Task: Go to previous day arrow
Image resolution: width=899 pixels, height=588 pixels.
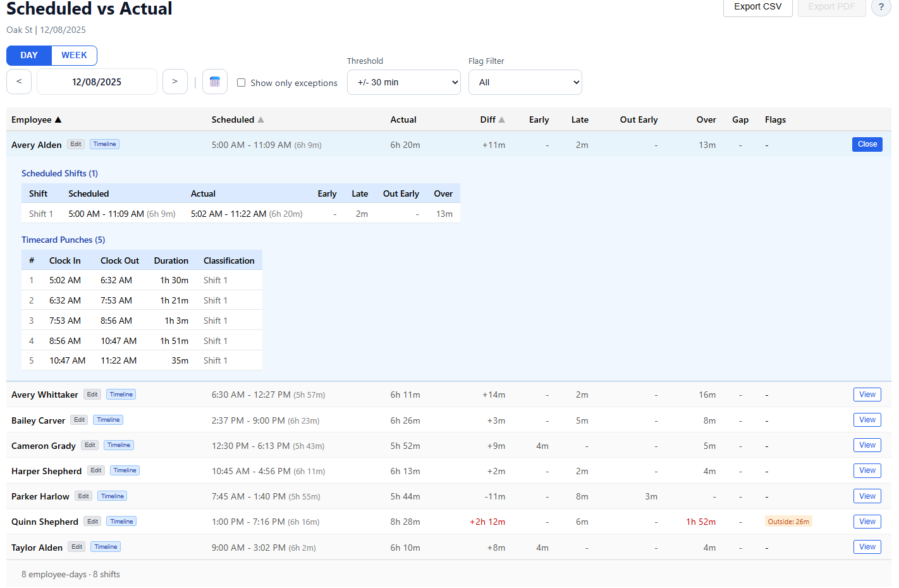Action: pyautogui.click(x=19, y=82)
